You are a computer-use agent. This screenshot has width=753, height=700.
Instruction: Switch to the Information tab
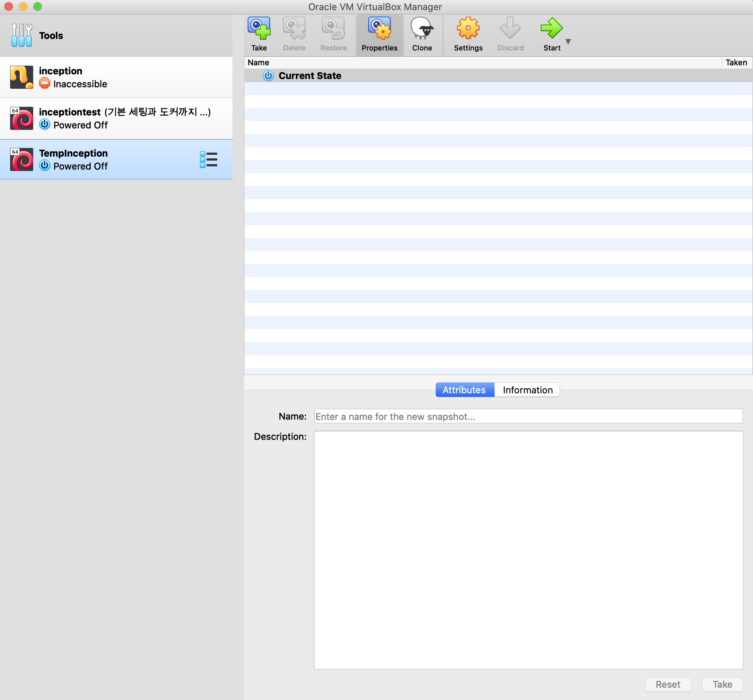527,390
